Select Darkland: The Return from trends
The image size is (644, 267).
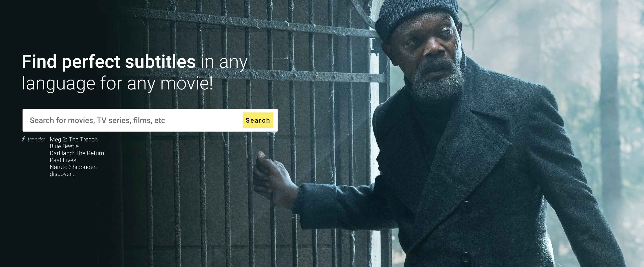click(x=77, y=153)
